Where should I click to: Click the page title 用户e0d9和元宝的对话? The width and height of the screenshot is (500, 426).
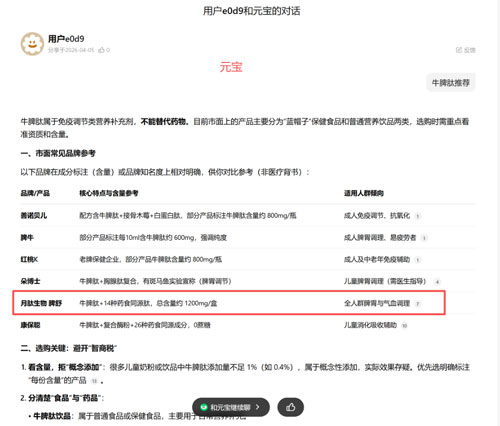(x=252, y=11)
